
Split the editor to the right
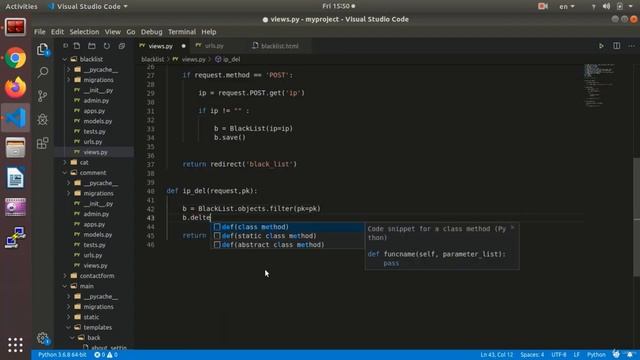click(616, 46)
